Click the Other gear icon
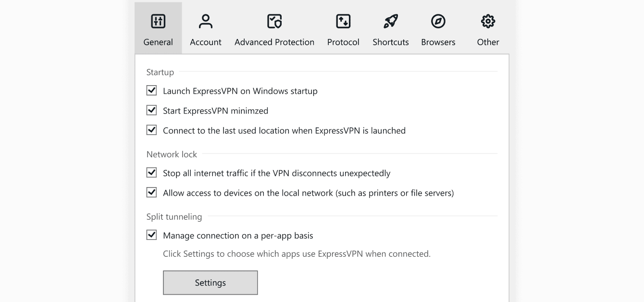644x302 pixels. coord(488,21)
